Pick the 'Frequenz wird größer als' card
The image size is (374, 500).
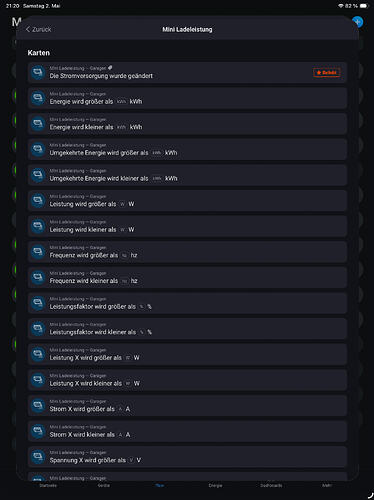(187, 252)
